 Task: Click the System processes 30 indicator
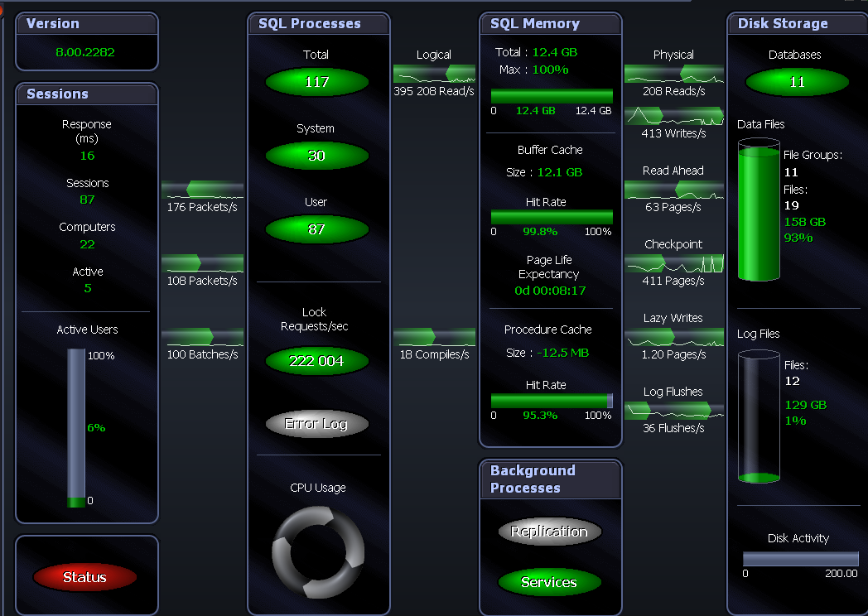point(316,156)
